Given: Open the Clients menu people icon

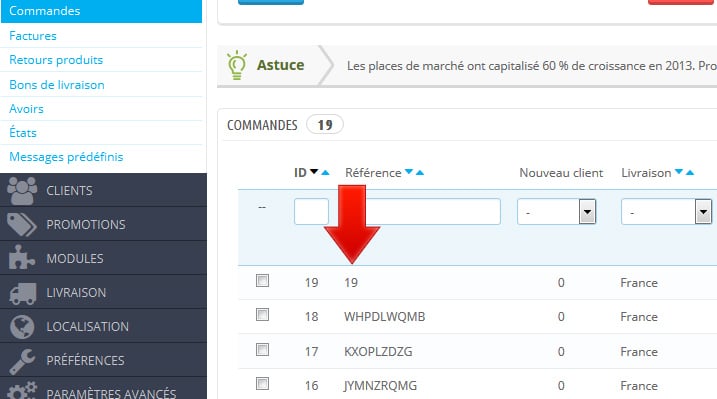Looking at the screenshot, I should 22,191.
